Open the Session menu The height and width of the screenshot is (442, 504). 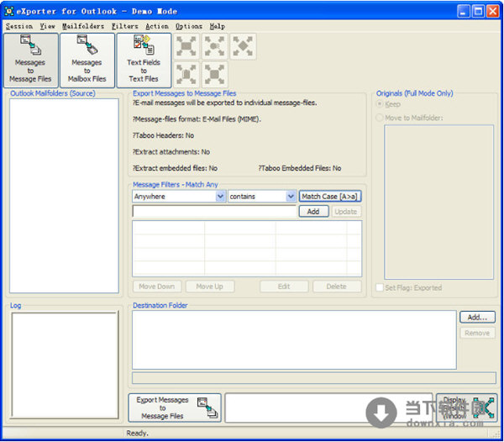19,26
